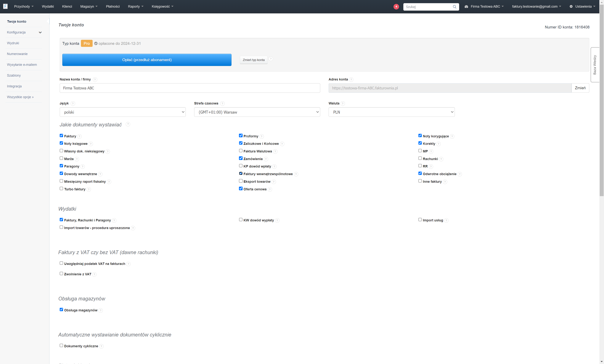Click help icon beside Waluta label

click(343, 103)
